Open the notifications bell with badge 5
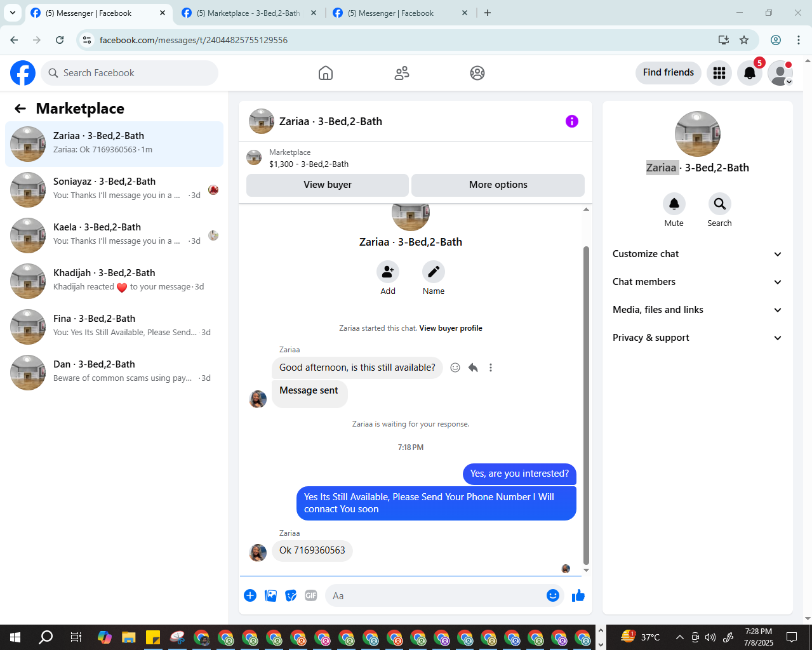The height and width of the screenshot is (650, 812). pyautogui.click(x=750, y=73)
